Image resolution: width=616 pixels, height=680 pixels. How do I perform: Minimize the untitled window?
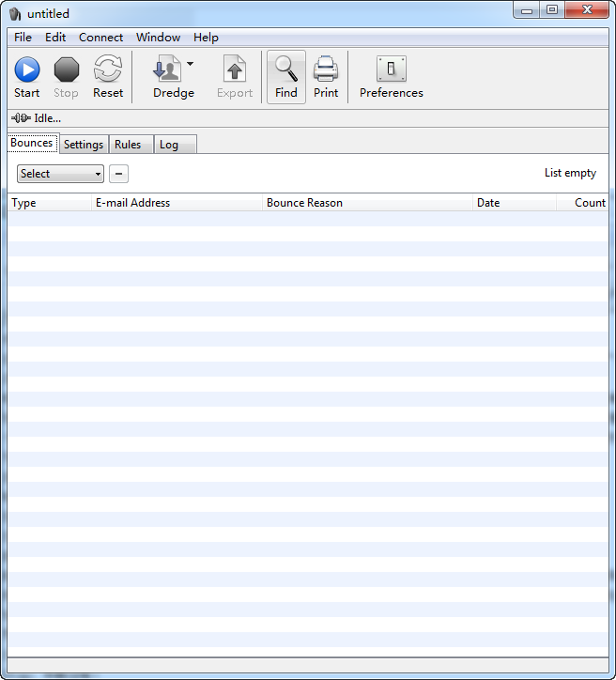(527, 10)
